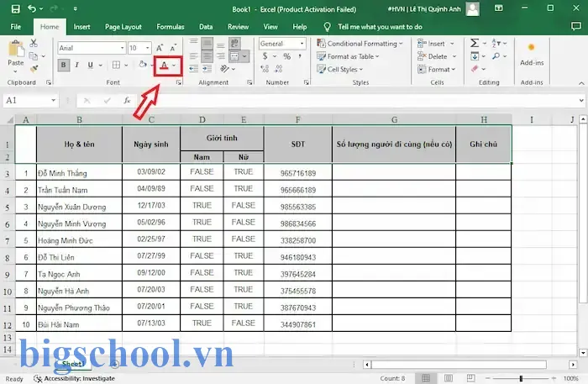The height and width of the screenshot is (384, 588).
Task: Increase decimal places
Action: 265,69
